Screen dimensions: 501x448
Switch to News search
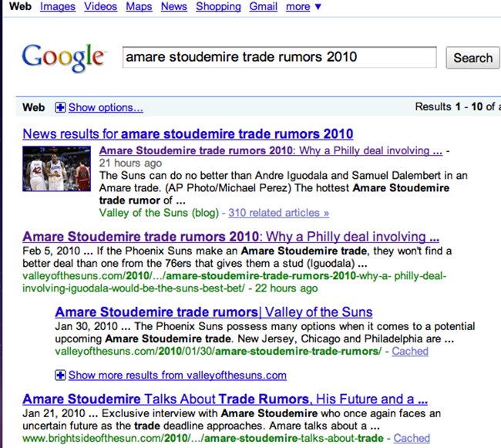coord(174,7)
